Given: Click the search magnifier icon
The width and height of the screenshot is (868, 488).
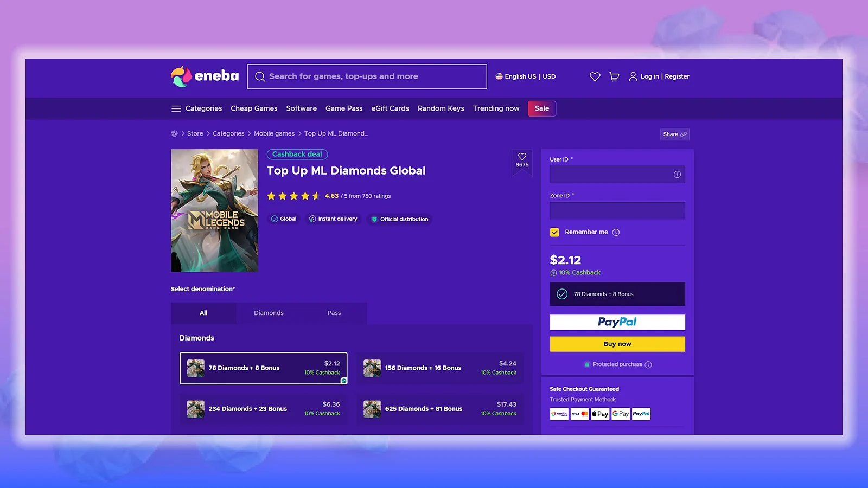Looking at the screenshot, I should (260, 77).
